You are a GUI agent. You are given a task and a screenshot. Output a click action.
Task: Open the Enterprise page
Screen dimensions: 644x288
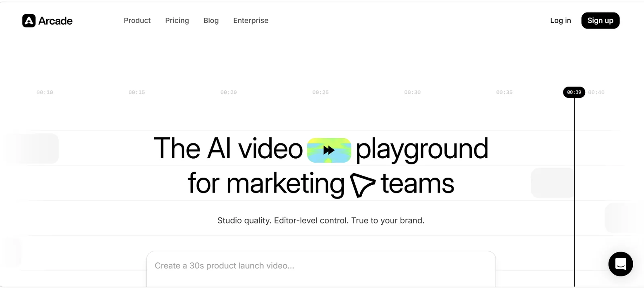point(251,21)
